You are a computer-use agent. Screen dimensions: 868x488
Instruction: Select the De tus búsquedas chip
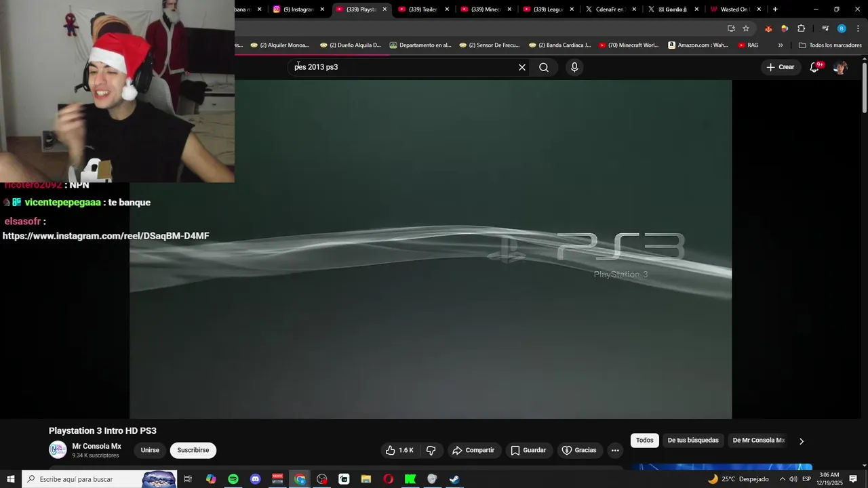693,441
